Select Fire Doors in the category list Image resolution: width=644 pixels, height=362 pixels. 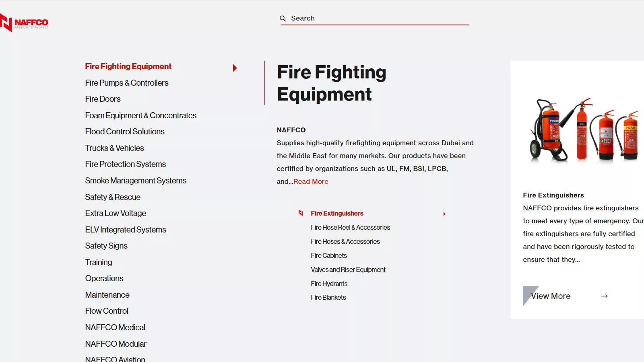tap(103, 99)
